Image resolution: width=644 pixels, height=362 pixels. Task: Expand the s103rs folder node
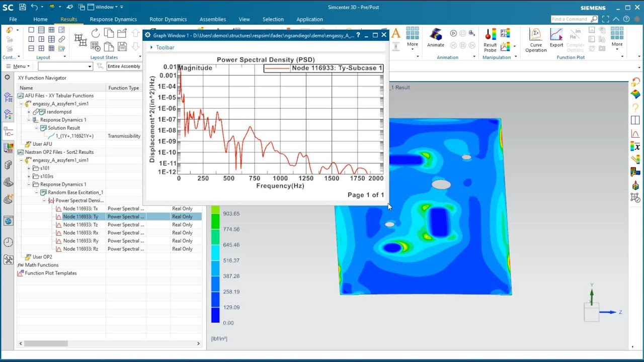[29, 176]
